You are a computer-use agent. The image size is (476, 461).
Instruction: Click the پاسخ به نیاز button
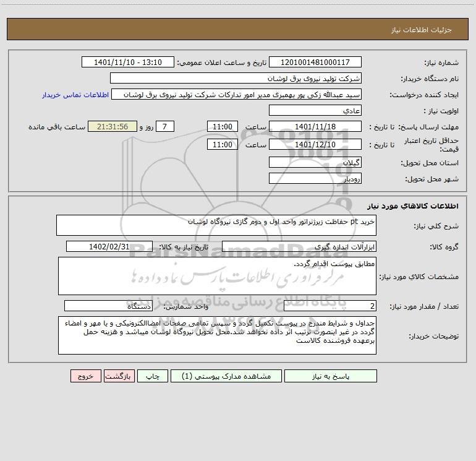coord(331,376)
